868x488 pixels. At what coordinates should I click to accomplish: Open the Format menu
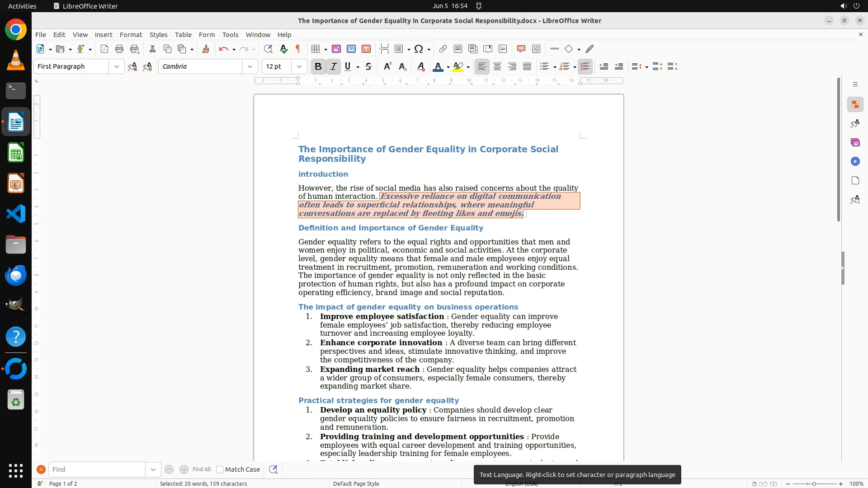(x=131, y=34)
